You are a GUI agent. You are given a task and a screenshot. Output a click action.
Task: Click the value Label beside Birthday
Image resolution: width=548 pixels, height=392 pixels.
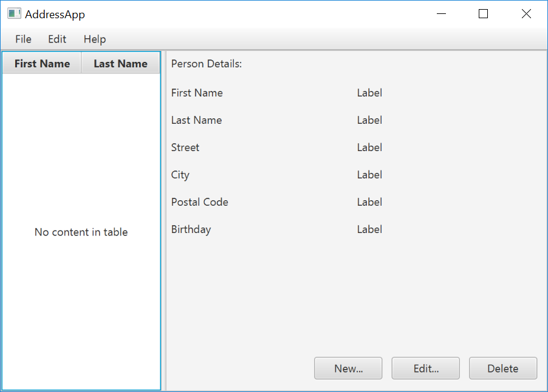369,229
